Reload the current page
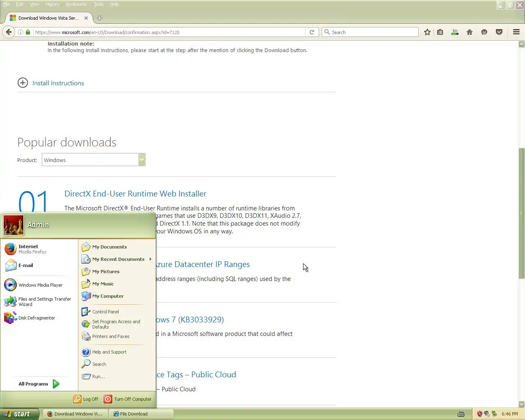525x420 pixels. 312,32
